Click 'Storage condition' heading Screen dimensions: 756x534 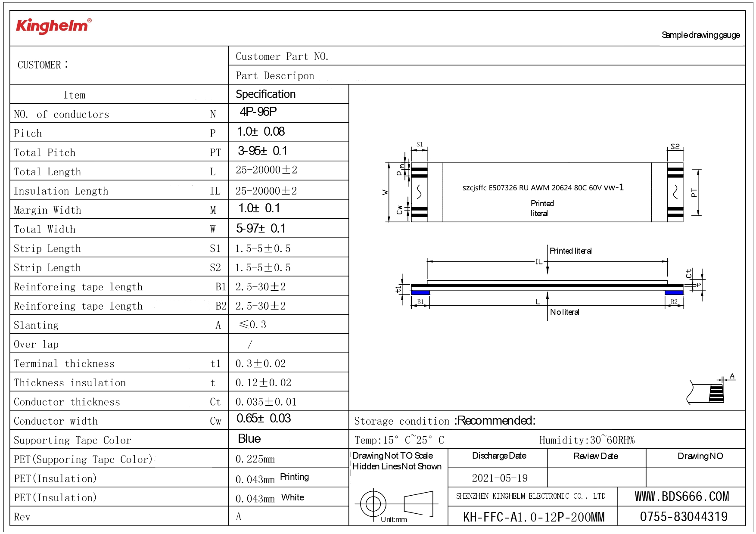(402, 421)
